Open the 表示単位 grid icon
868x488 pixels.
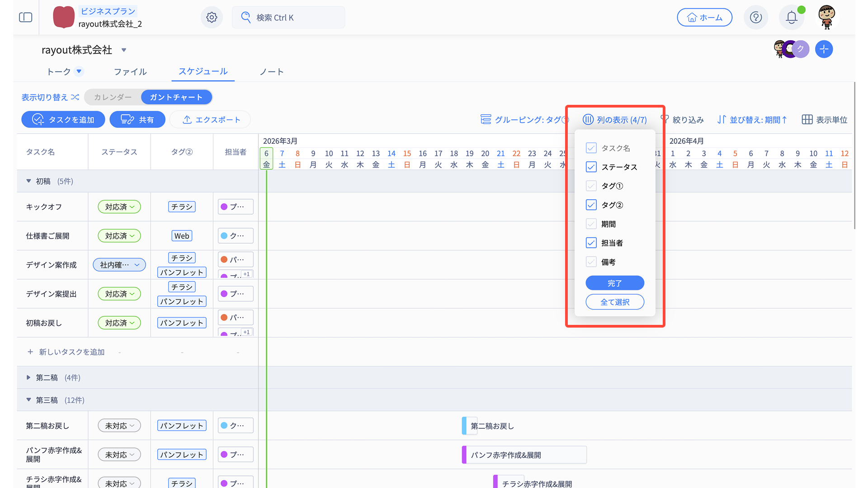coord(807,120)
